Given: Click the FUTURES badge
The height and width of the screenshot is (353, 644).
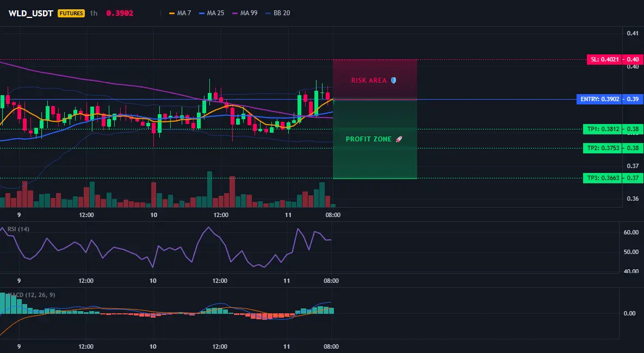Looking at the screenshot, I should pyautogui.click(x=71, y=13).
